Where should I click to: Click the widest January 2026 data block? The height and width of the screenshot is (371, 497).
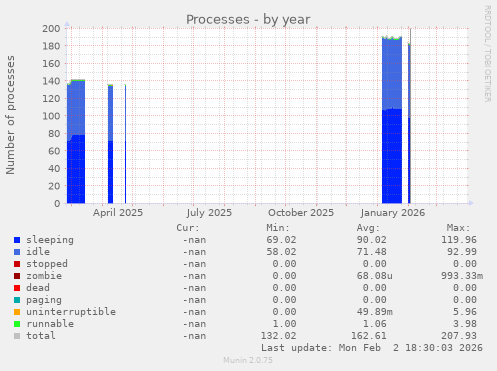pos(392,120)
